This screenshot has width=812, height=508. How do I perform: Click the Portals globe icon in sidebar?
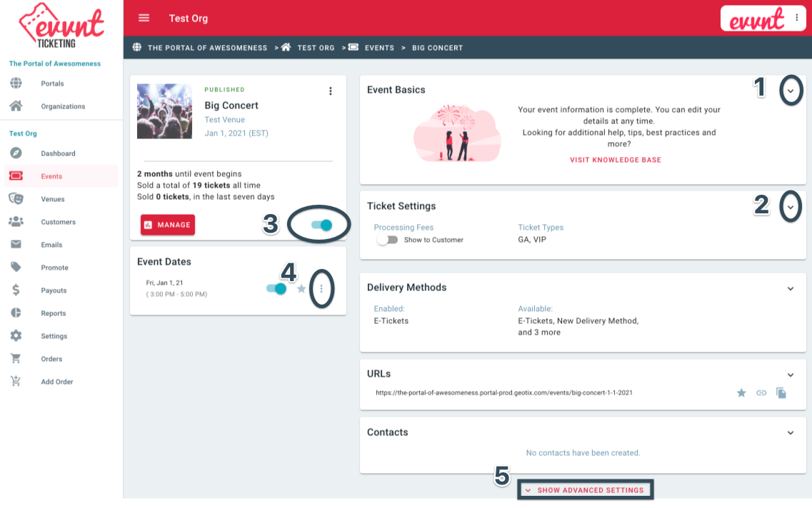click(16, 83)
